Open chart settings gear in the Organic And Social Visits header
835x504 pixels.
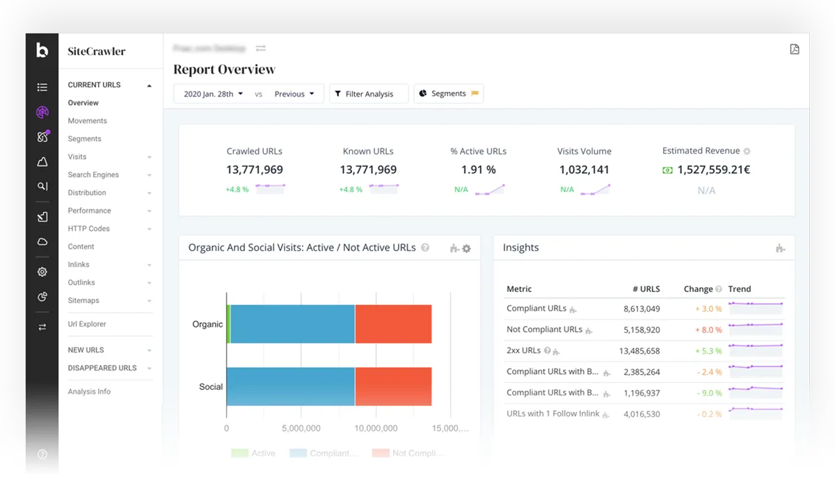click(x=466, y=248)
